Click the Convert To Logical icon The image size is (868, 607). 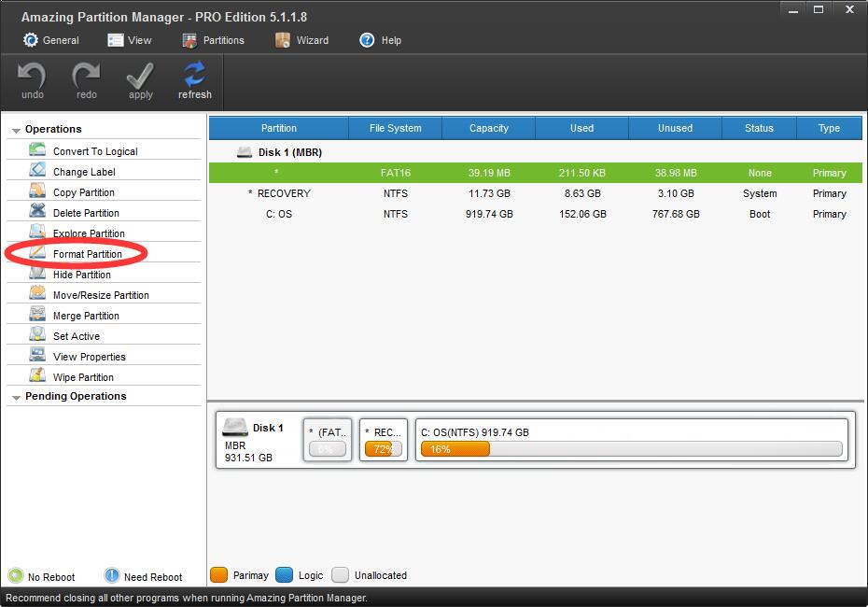tap(37, 149)
